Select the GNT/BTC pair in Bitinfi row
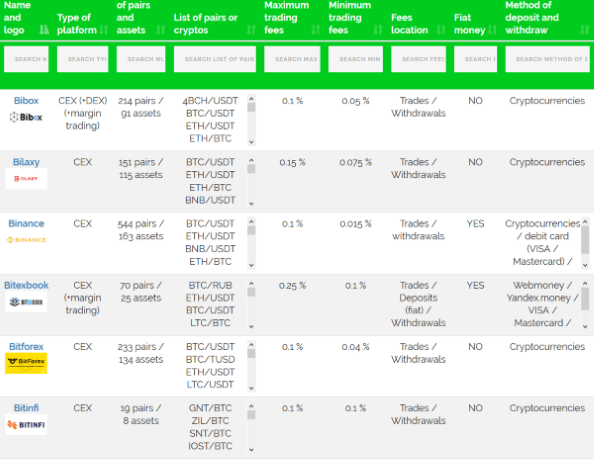594x459 pixels. coord(210,408)
